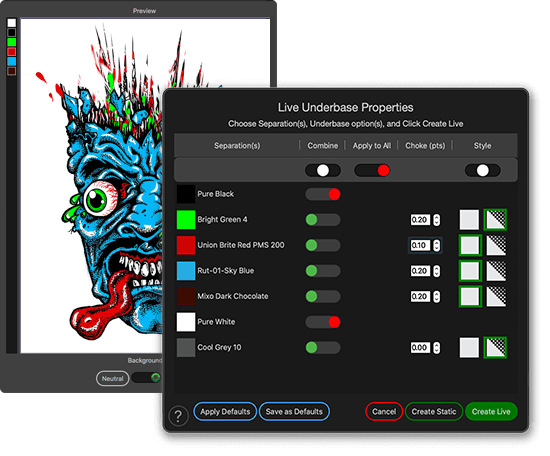Screen dimensions: 550x456
Task: Click Save as Defaults button
Action: click(294, 411)
